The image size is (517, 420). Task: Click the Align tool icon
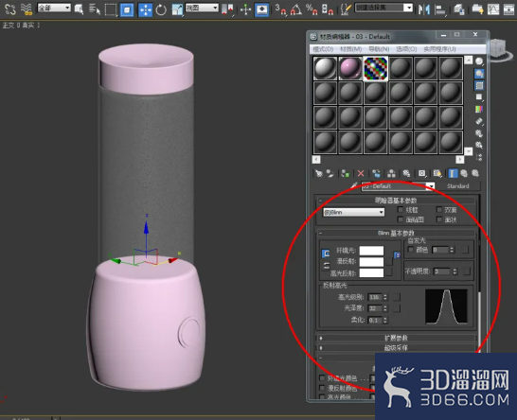click(440, 9)
